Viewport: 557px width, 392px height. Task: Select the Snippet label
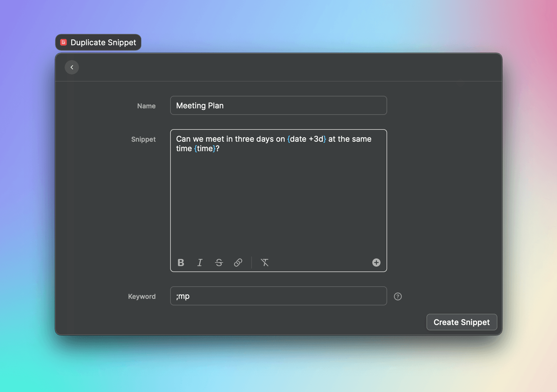(x=143, y=139)
